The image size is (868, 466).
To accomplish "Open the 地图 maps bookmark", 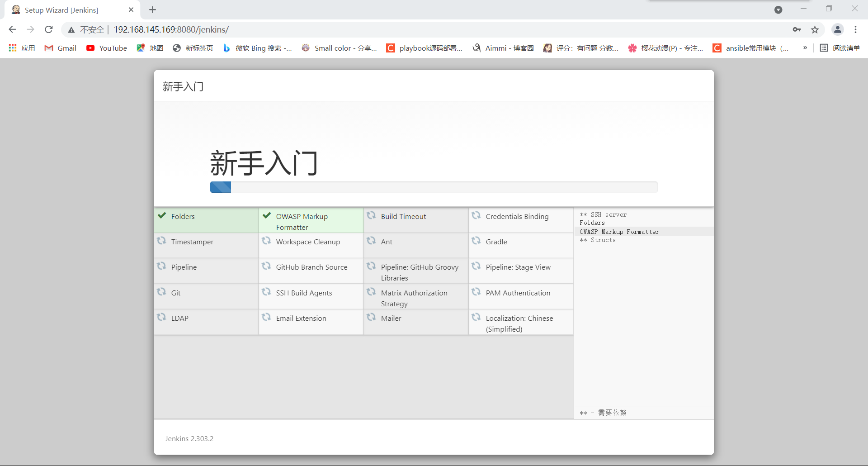I will pyautogui.click(x=150, y=48).
